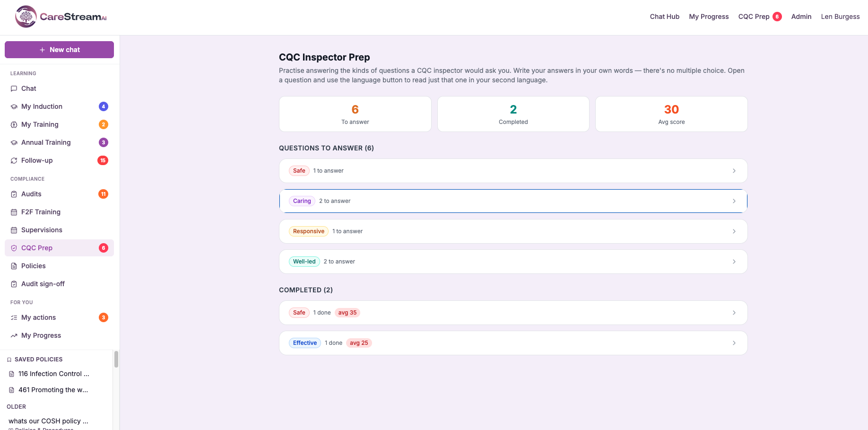
Task: Open Admin in the top navigation
Action: (x=801, y=17)
